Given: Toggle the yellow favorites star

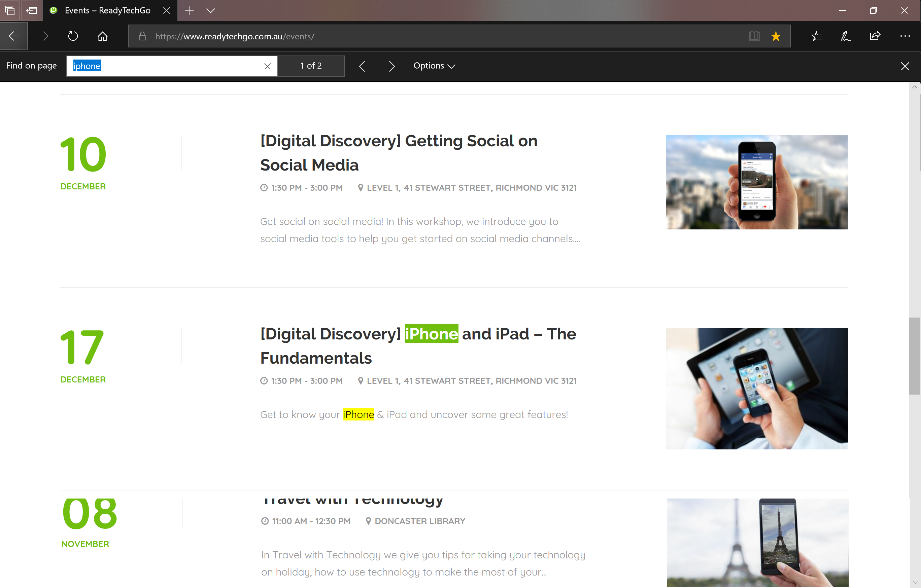Looking at the screenshot, I should coord(776,36).
